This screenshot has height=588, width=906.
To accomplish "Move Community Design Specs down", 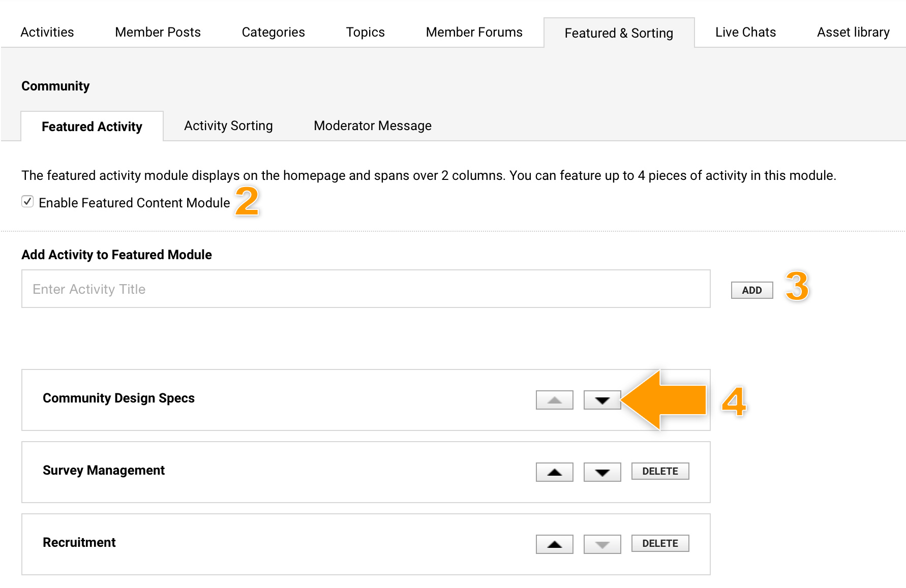I will pos(602,400).
